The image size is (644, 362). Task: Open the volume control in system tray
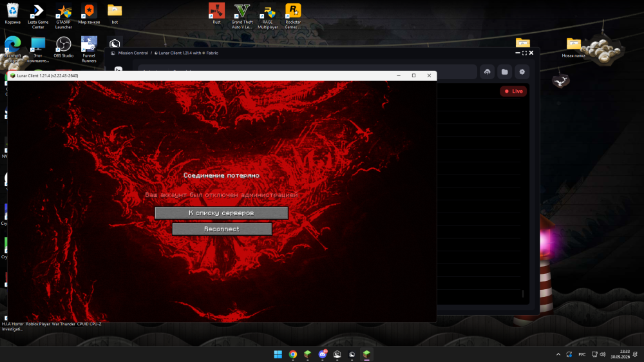(603, 354)
